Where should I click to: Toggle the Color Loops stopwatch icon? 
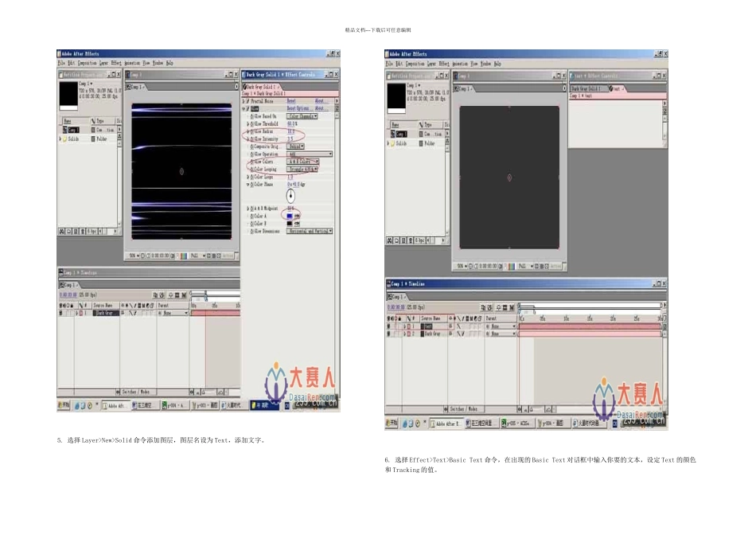pos(251,177)
